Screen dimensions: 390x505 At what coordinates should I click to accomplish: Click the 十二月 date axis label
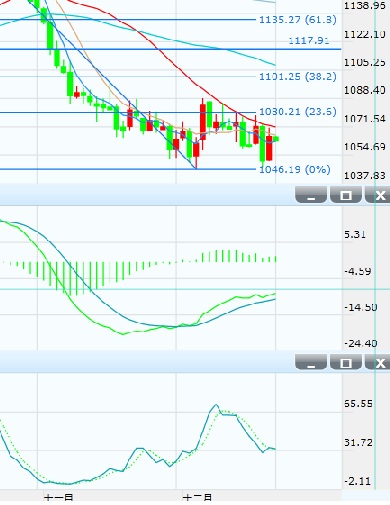197,498
